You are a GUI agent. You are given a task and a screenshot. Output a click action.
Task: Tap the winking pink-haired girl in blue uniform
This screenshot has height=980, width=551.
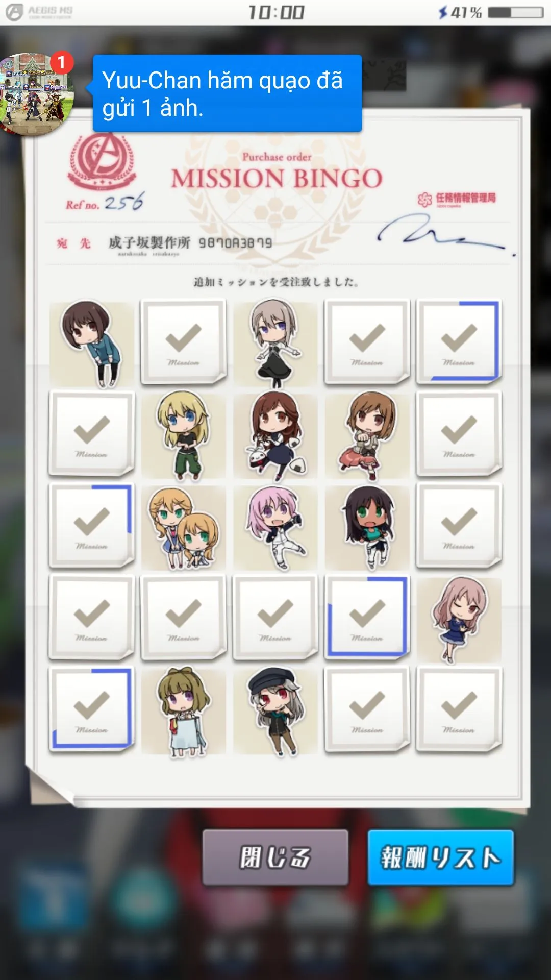(459, 619)
